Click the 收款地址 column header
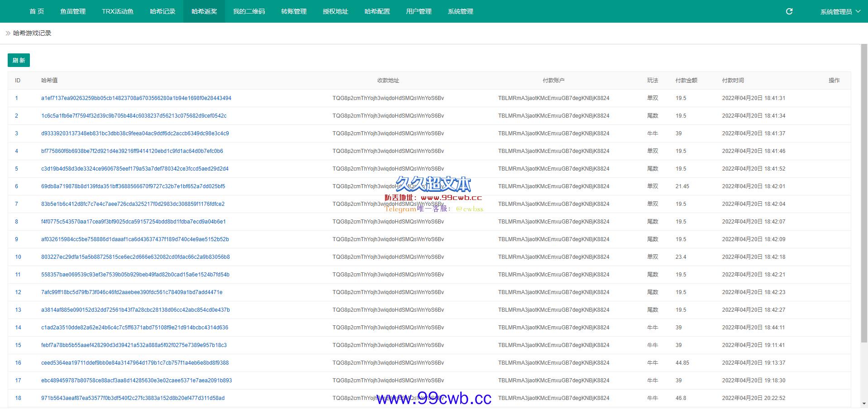The width and height of the screenshot is (868, 409). click(x=388, y=81)
